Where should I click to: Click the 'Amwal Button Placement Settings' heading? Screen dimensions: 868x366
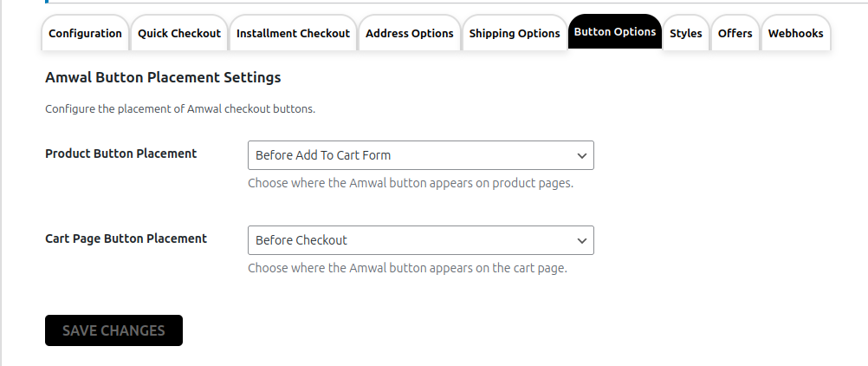click(163, 77)
